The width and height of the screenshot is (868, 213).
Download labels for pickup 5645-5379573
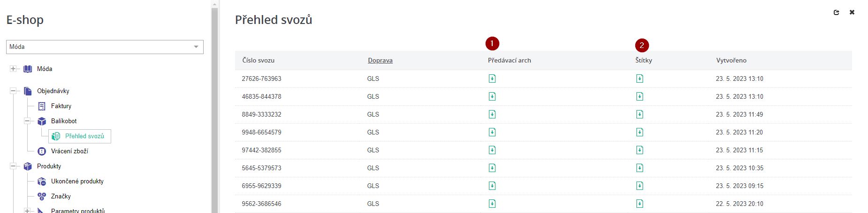[639, 168]
